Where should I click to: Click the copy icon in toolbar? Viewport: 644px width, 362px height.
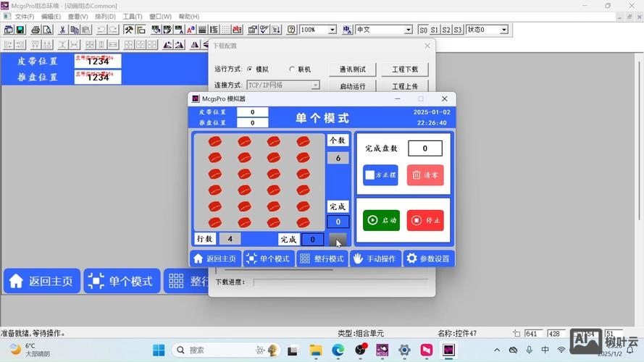(x=75, y=30)
